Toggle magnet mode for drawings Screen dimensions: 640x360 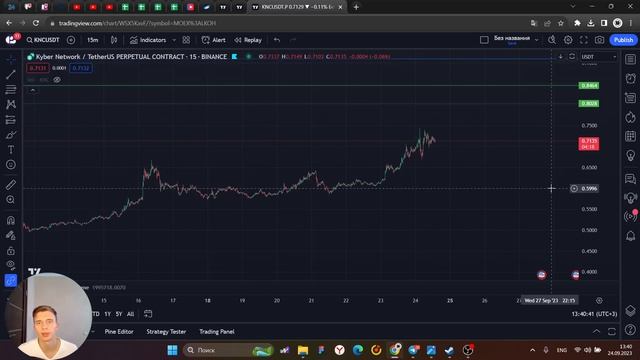(11, 220)
